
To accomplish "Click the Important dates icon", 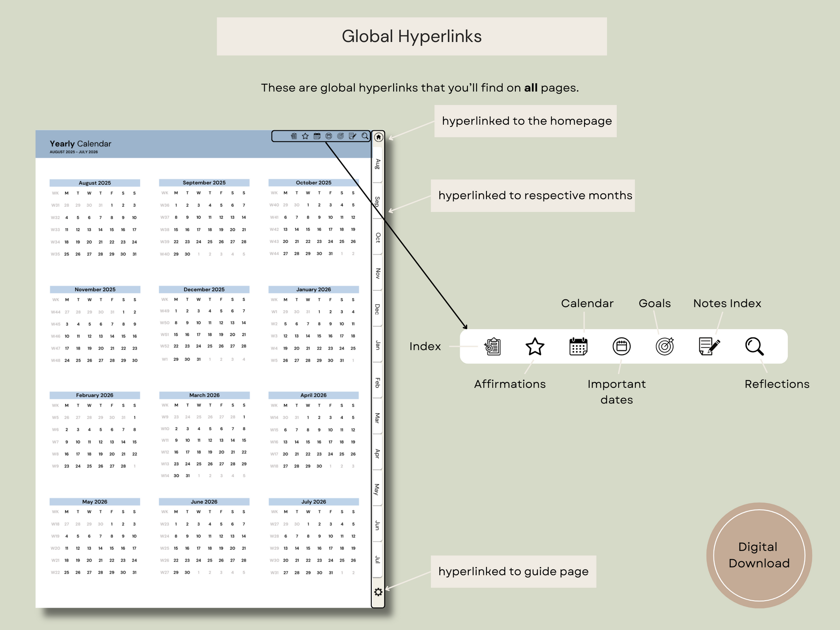I will click(x=621, y=346).
